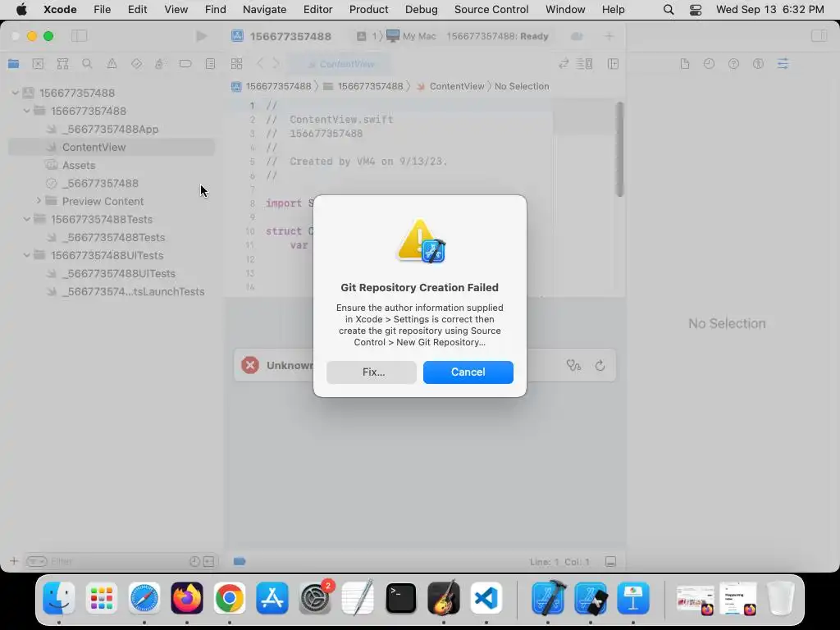Select the tsLaunchTests file row
840x630 pixels.
tap(112, 291)
